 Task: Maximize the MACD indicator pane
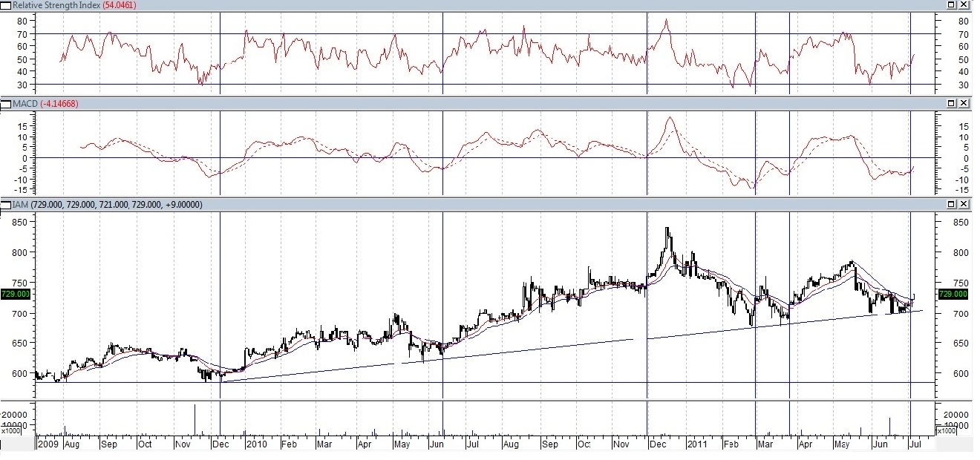coord(952,103)
